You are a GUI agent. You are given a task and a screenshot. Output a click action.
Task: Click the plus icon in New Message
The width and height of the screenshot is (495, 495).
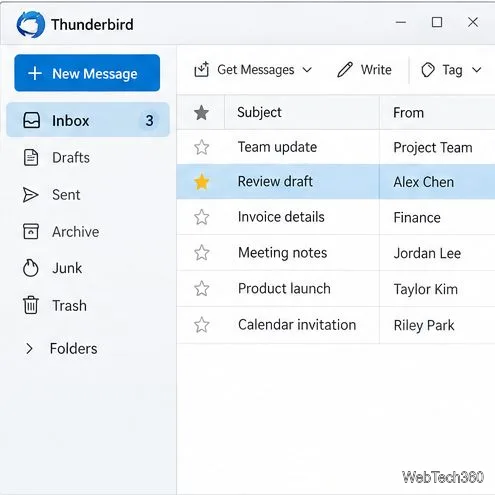[35, 73]
